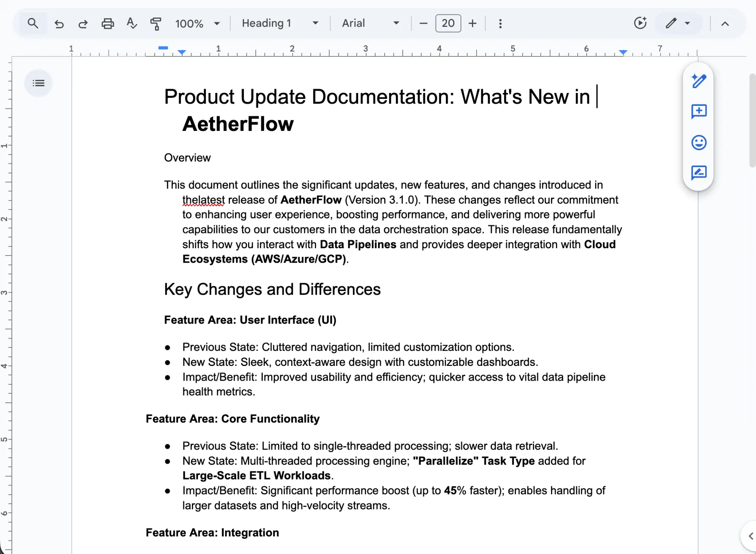This screenshot has height=554, width=756.
Task: Redo the last change
Action: click(83, 23)
